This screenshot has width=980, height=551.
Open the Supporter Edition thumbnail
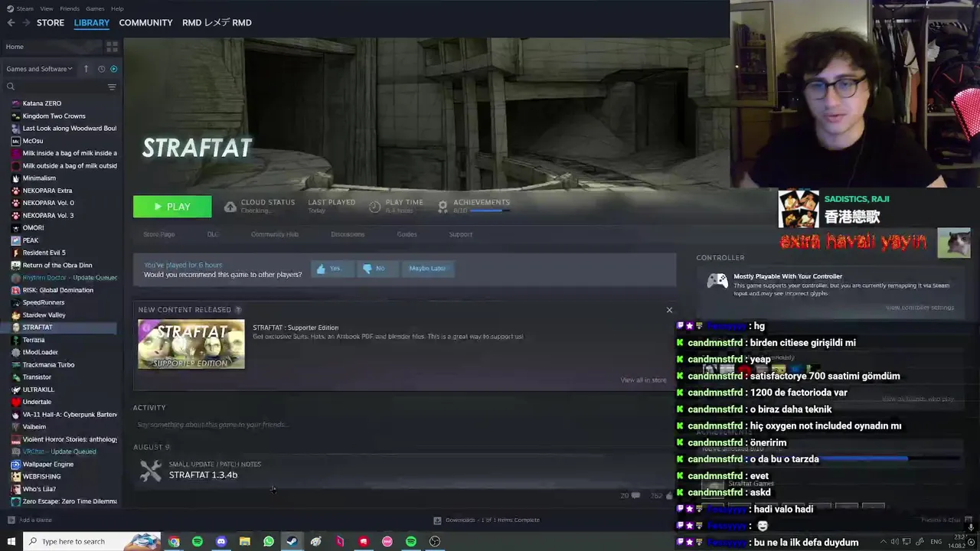[191, 344]
